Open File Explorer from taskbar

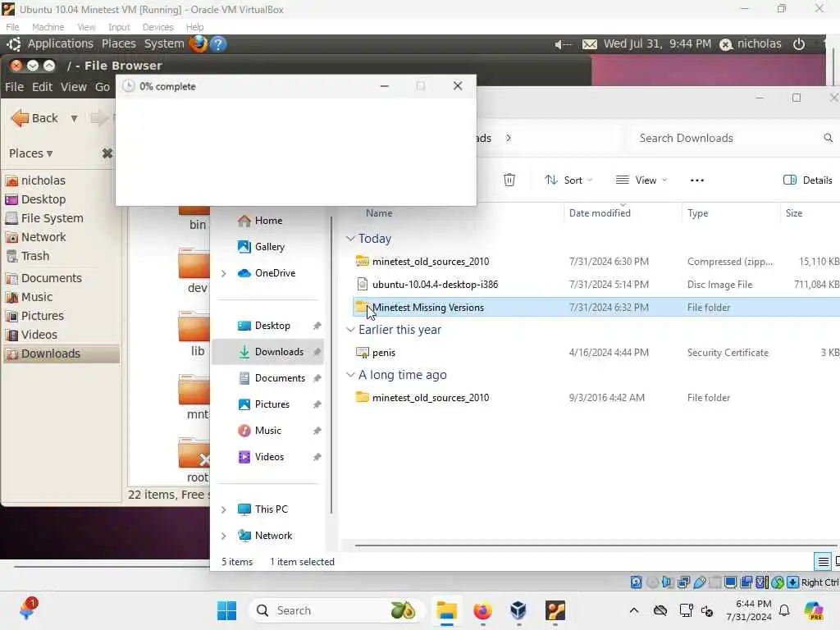[x=446, y=610]
